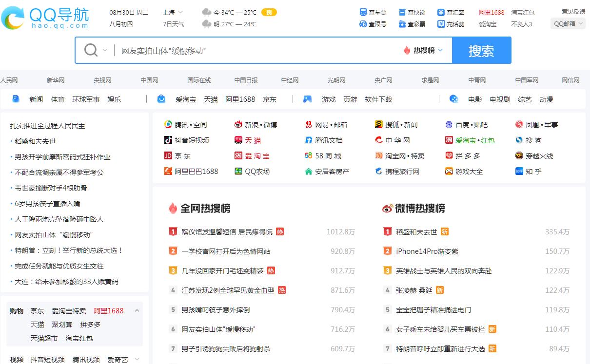This screenshot has width=590, height=364.
Task: Open the 稻盛和夫去世 news link
Action: click(x=35, y=141)
